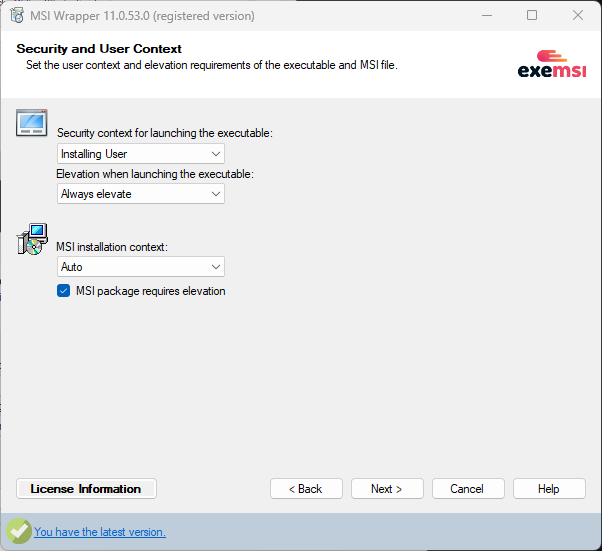Proceed with the Next button
The height and width of the screenshot is (551, 602).
coord(387,489)
